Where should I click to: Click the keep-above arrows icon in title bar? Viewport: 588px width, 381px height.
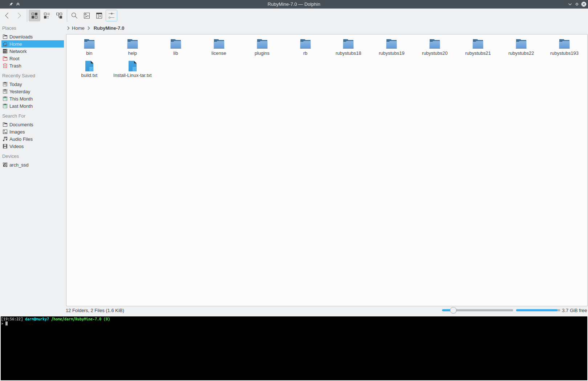click(18, 4)
